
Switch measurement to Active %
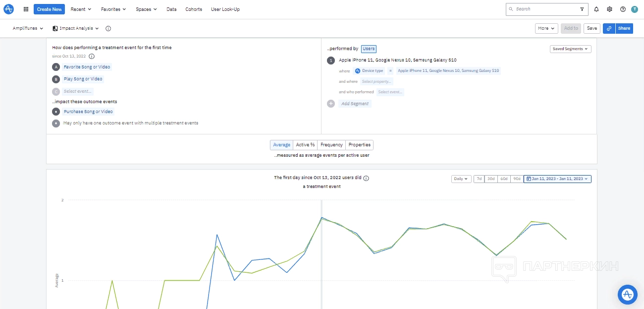click(305, 145)
